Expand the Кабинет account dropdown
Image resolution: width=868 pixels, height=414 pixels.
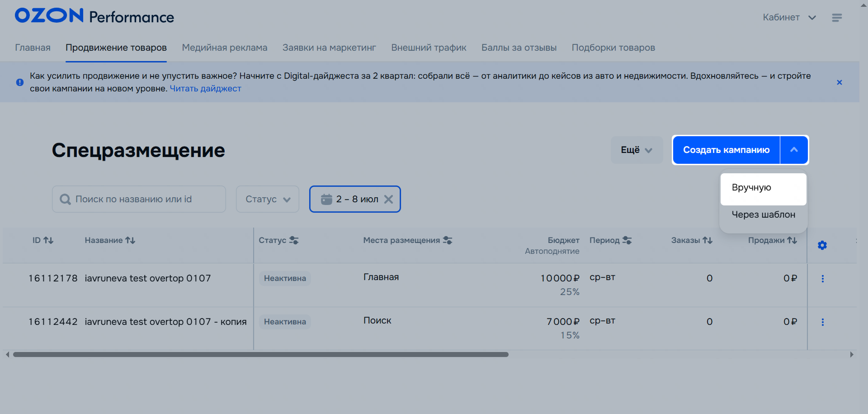pos(789,18)
